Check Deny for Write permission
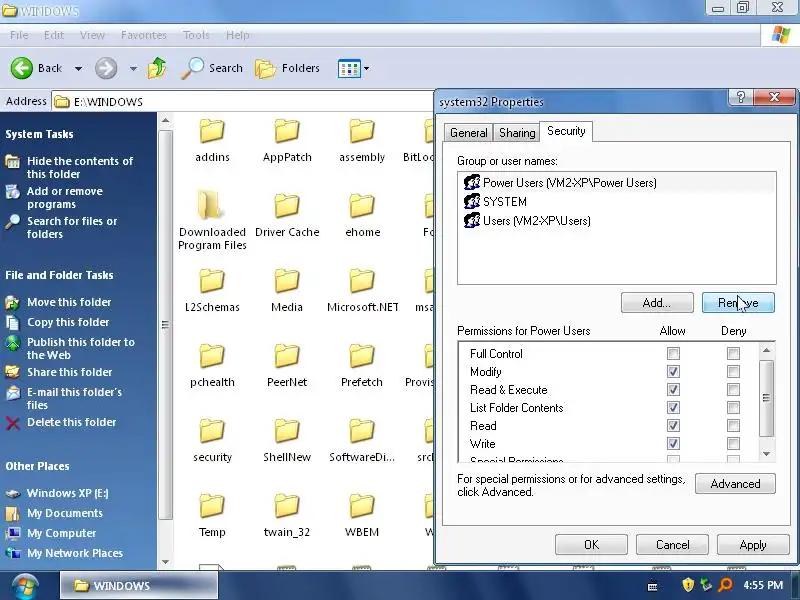Viewport: 800px width, 600px height. 733,443
